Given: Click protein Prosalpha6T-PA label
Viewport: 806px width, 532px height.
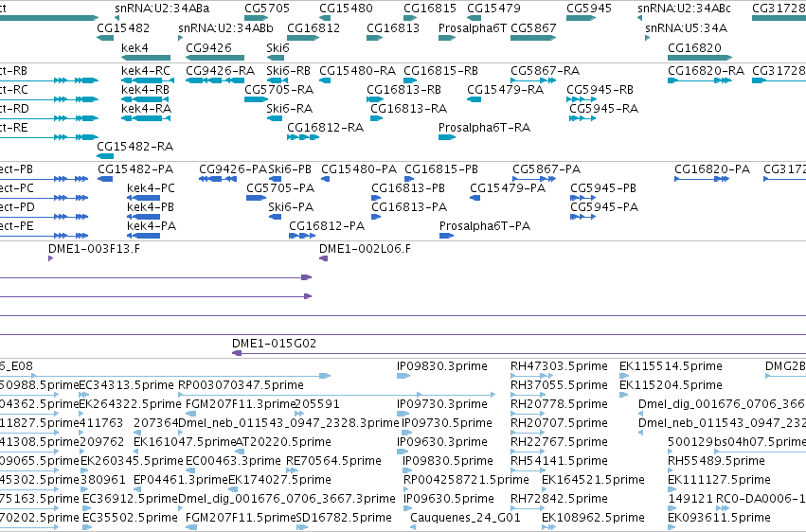Looking at the screenshot, I should (485, 226).
